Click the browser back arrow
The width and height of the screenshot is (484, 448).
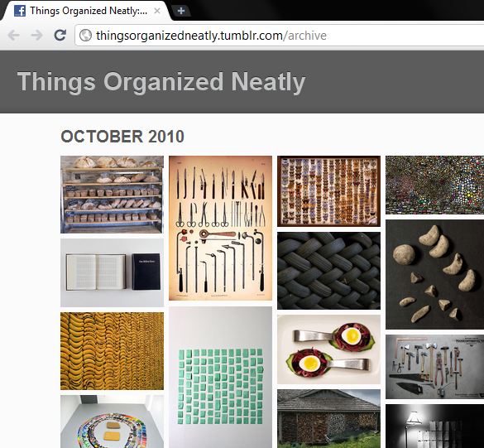click(13, 36)
